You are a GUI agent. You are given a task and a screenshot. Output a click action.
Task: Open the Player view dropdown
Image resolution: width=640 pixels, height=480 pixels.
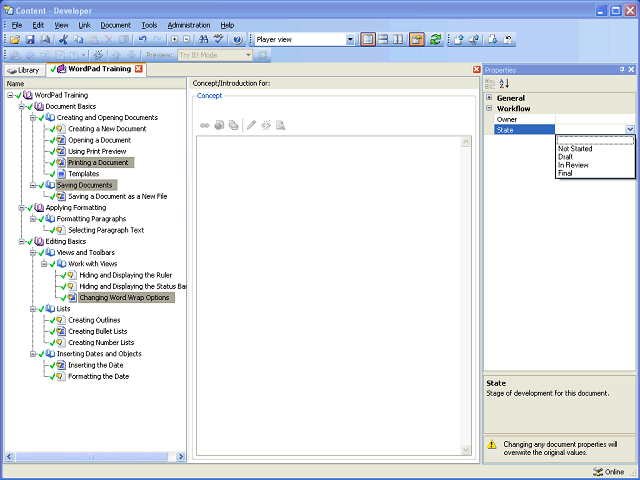350,40
